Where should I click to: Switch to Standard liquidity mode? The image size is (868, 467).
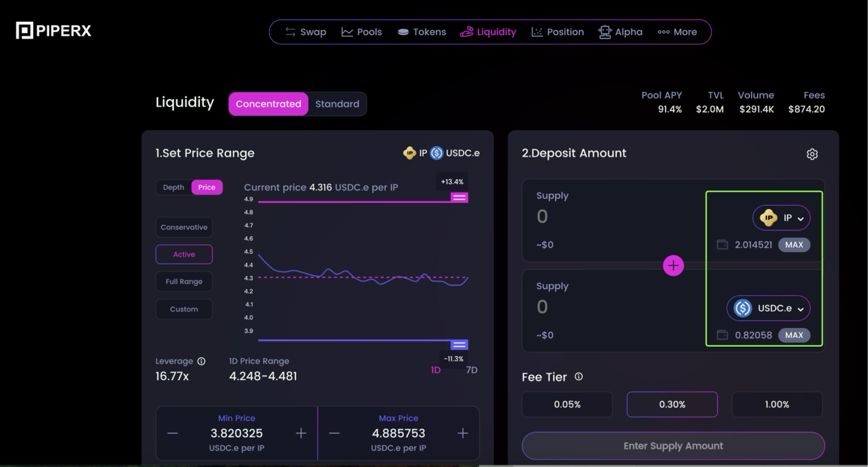pos(337,104)
